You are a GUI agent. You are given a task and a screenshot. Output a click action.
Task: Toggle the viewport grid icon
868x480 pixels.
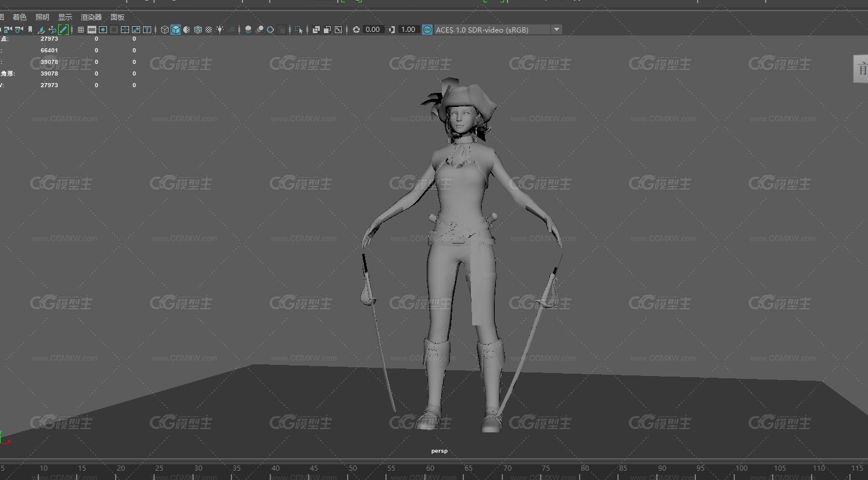[x=81, y=30]
